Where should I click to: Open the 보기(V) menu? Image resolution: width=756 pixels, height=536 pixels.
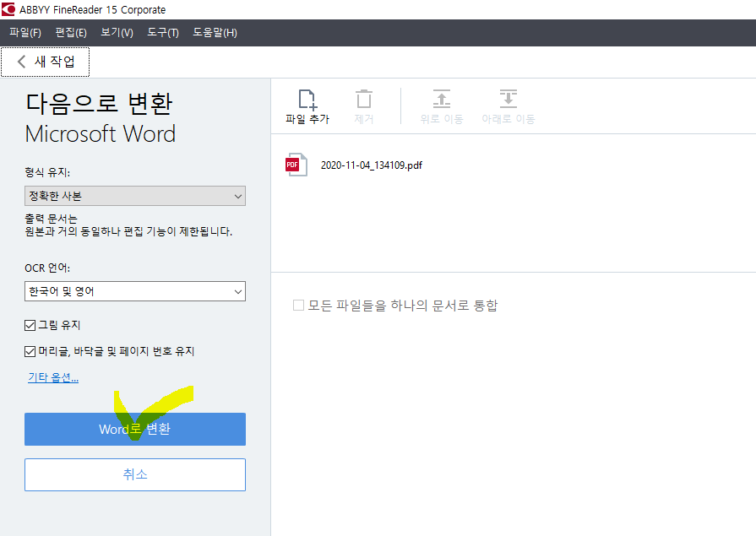coord(117,33)
